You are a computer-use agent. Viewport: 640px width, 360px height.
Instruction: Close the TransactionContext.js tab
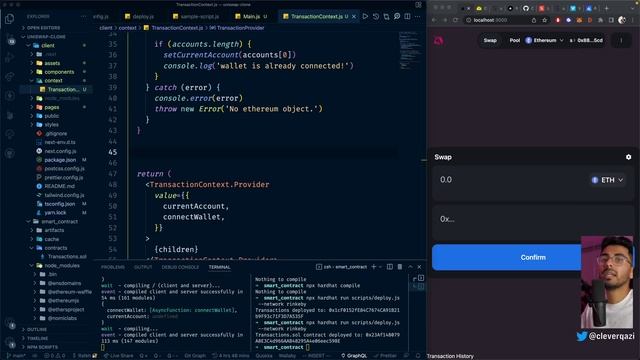coord(354,16)
